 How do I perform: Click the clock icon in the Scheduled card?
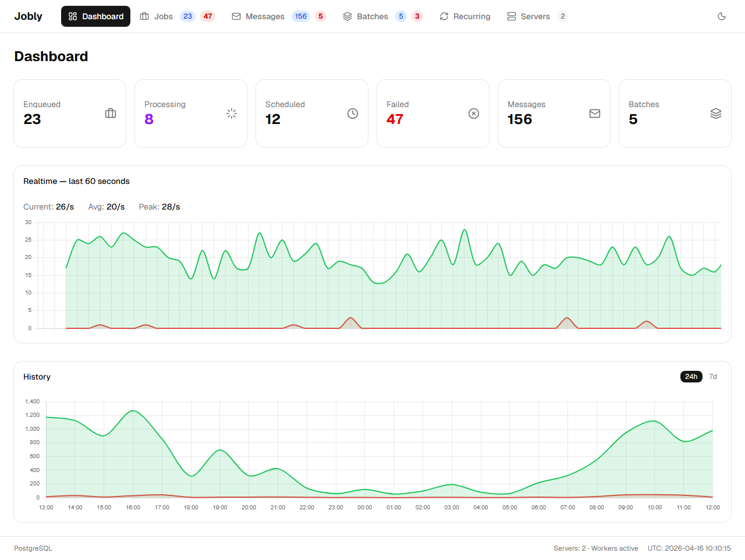353,114
